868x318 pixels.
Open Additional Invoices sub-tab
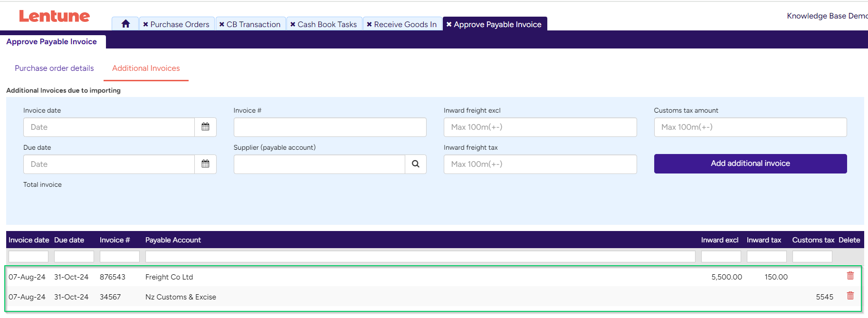pyautogui.click(x=146, y=68)
